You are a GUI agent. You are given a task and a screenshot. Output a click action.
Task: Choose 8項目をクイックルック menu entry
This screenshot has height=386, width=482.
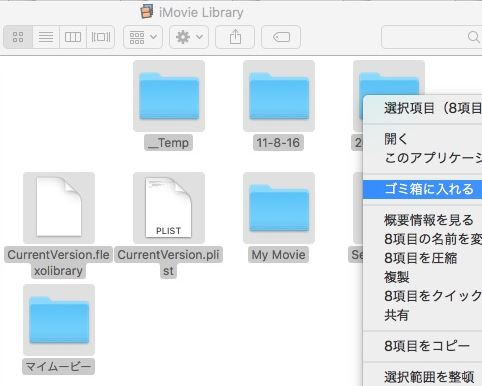click(x=422, y=296)
